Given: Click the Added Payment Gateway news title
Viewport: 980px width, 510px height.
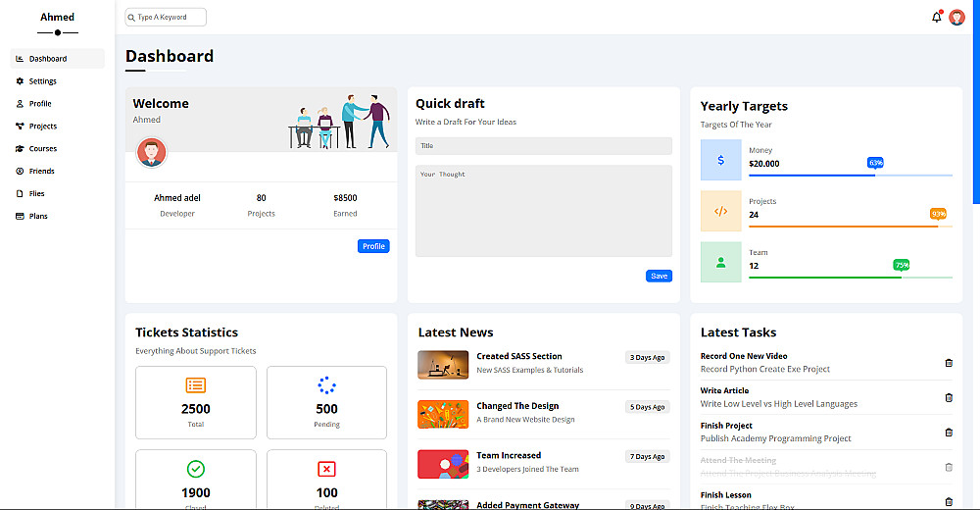Looking at the screenshot, I should [x=527, y=504].
